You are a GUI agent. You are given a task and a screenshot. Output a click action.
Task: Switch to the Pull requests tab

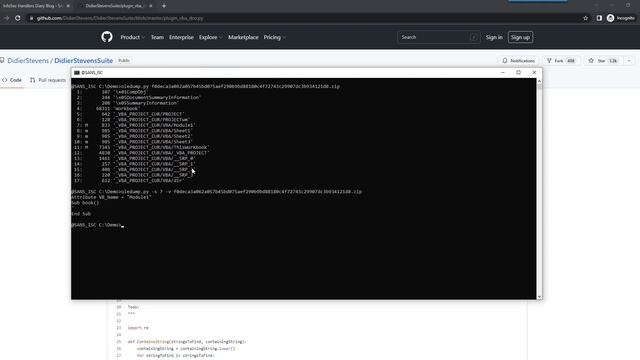click(48, 80)
